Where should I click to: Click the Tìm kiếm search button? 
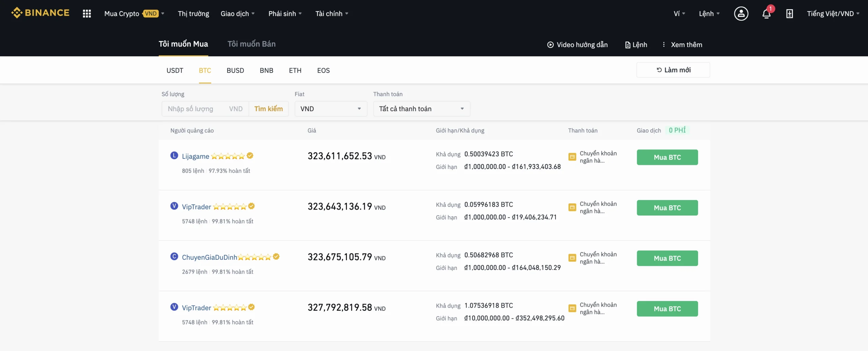tap(269, 109)
